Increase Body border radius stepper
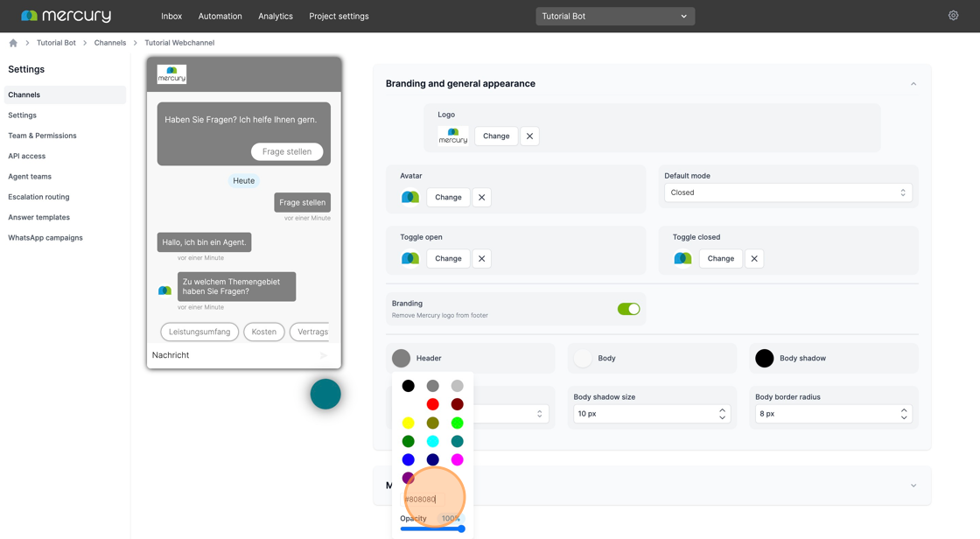 pyautogui.click(x=904, y=411)
